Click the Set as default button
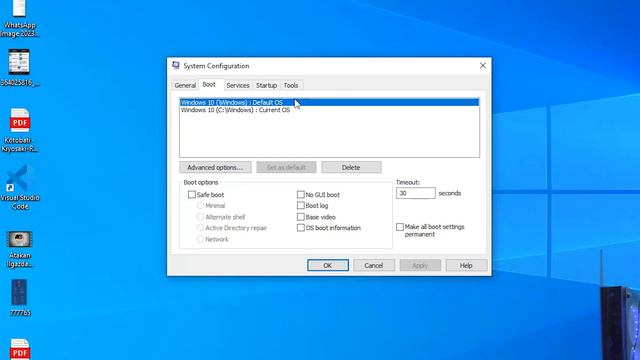 tap(286, 167)
